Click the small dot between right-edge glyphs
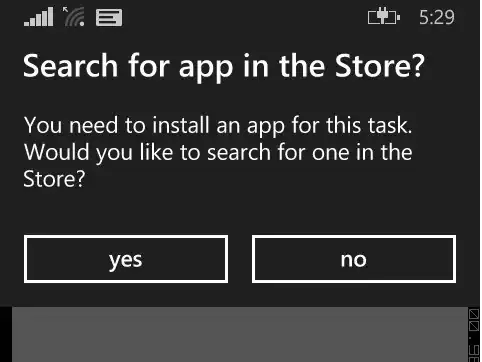Viewport: 482px width, 362px height. (471, 338)
